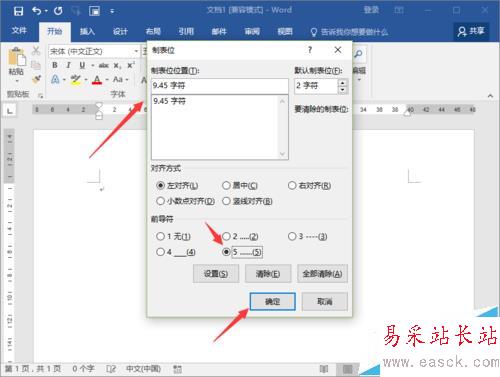Open the Undo history dropdown arrow

[x=46, y=11]
